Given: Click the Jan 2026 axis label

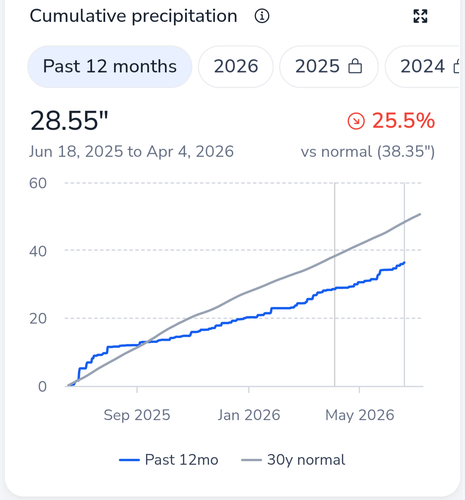Looking at the screenshot, I should [x=249, y=415].
